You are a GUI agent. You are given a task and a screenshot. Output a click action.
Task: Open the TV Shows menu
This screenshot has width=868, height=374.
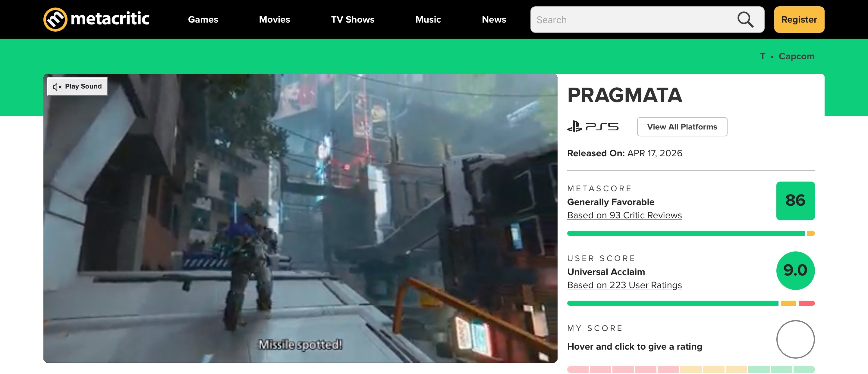pos(352,20)
